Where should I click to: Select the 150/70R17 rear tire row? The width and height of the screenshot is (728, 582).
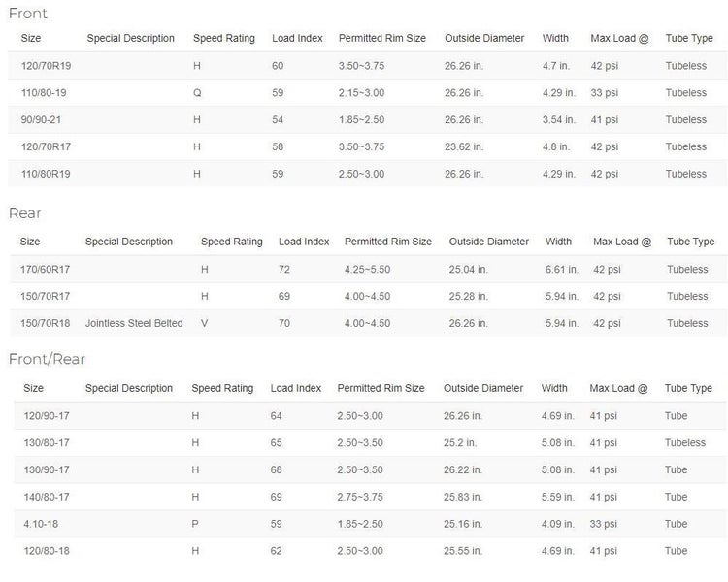[46, 296]
